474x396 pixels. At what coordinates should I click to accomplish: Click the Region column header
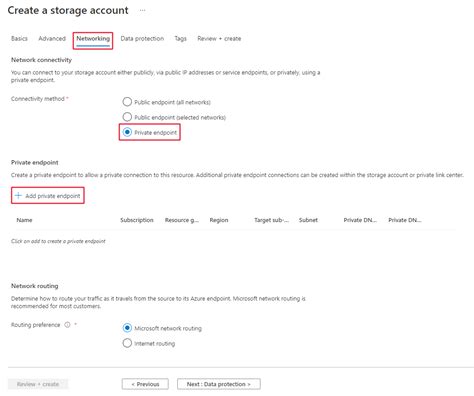point(219,220)
